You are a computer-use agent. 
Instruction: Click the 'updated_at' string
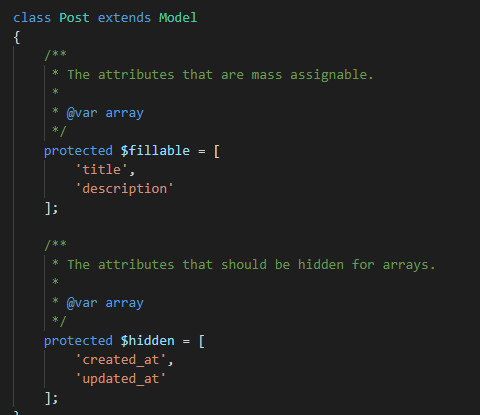[120, 379]
